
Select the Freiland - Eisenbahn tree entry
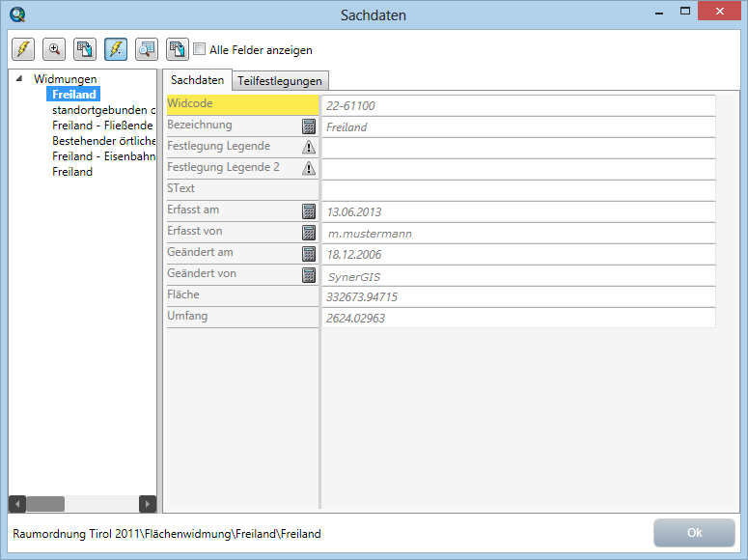click(103, 156)
